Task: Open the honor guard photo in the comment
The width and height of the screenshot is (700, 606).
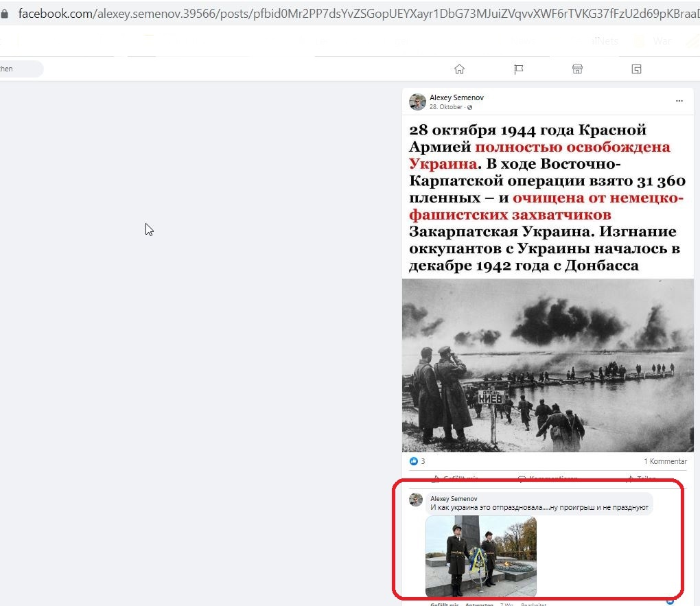Action: pyautogui.click(x=481, y=556)
